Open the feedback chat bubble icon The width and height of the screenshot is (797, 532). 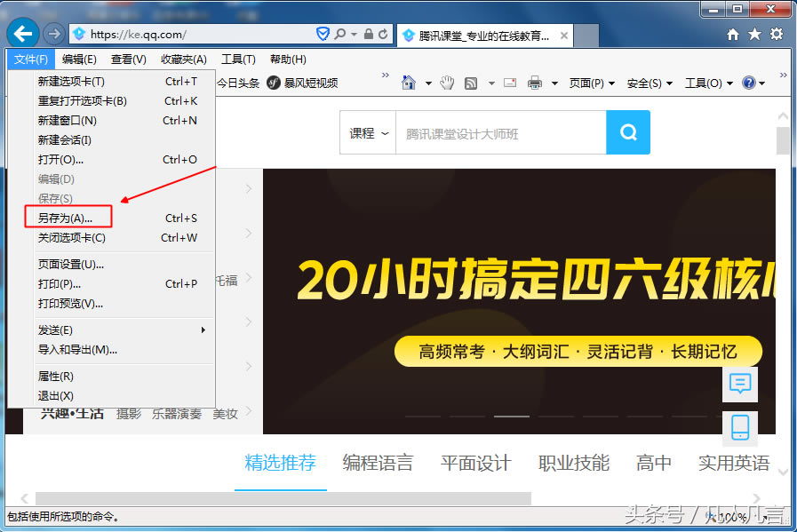[x=740, y=385]
